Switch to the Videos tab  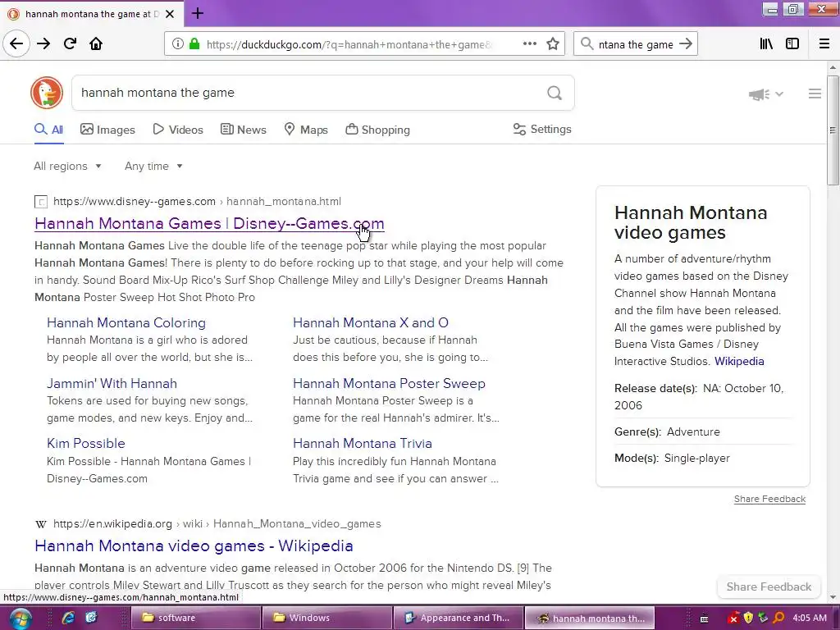178,130
